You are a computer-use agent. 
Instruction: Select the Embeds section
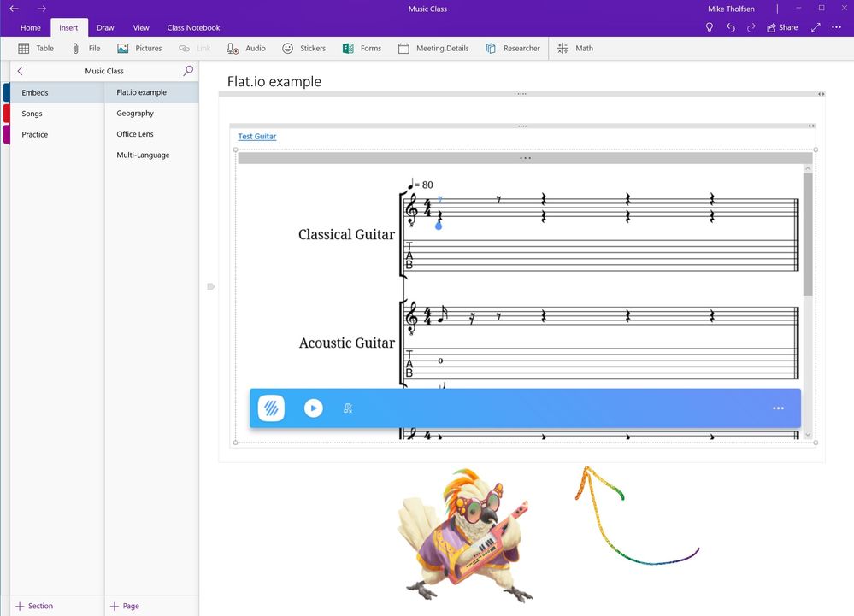coord(57,92)
